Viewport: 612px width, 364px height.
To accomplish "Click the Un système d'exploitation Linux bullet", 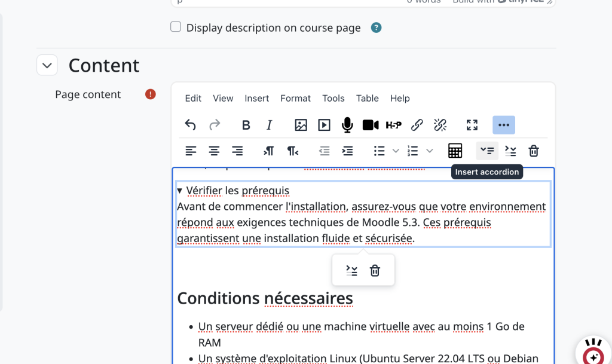I will [368, 358].
